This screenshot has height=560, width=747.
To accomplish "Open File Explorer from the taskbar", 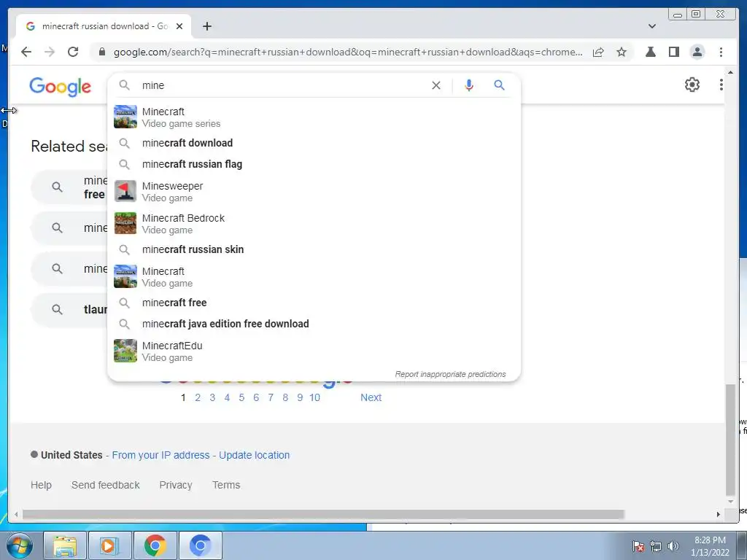I will pos(65,545).
